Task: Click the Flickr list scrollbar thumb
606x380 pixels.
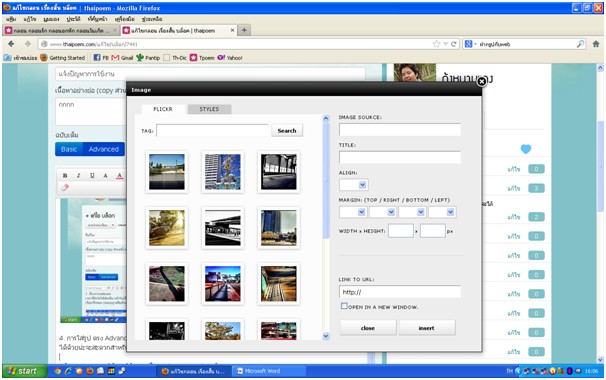Action: click(x=326, y=180)
